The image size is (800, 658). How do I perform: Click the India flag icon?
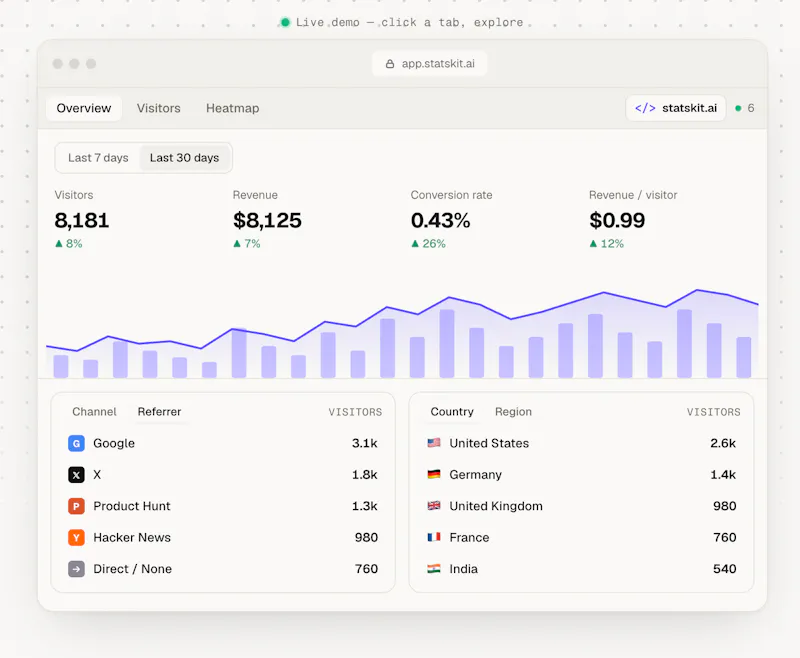(x=434, y=569)
